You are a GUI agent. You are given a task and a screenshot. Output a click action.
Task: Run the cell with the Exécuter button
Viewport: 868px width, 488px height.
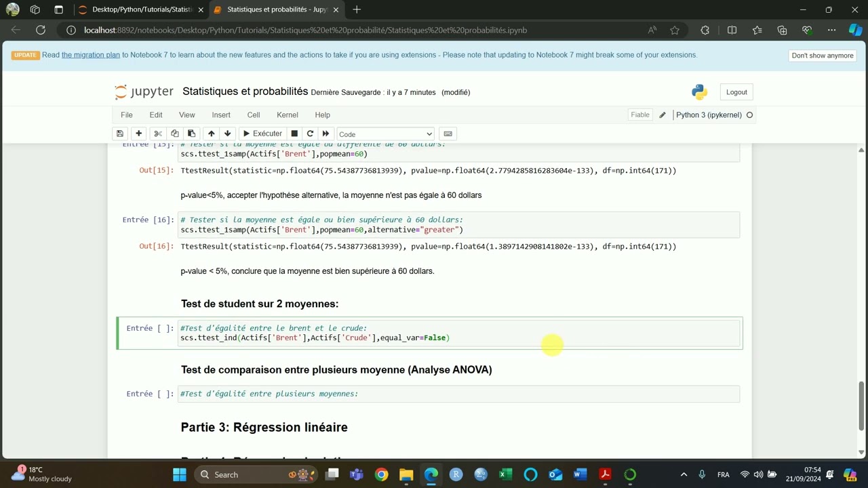click(262, 134)
